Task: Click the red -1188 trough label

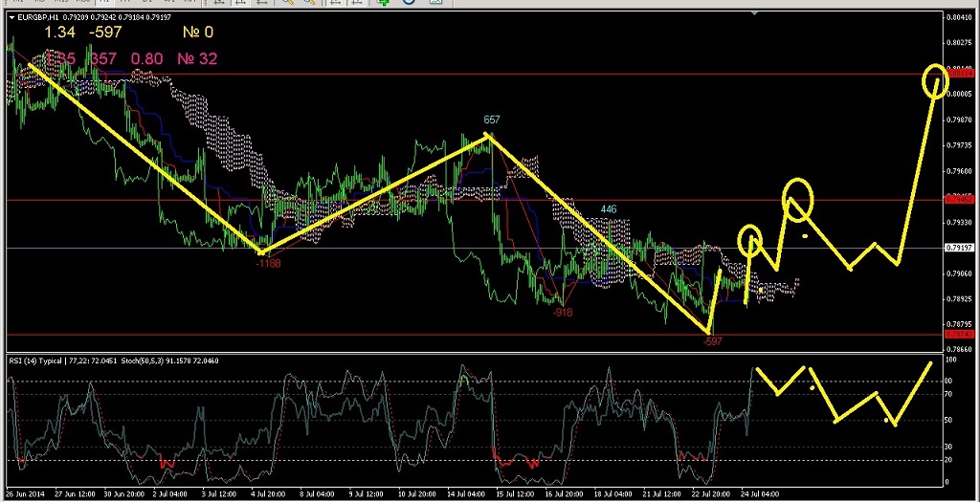Action: (268, 262)
